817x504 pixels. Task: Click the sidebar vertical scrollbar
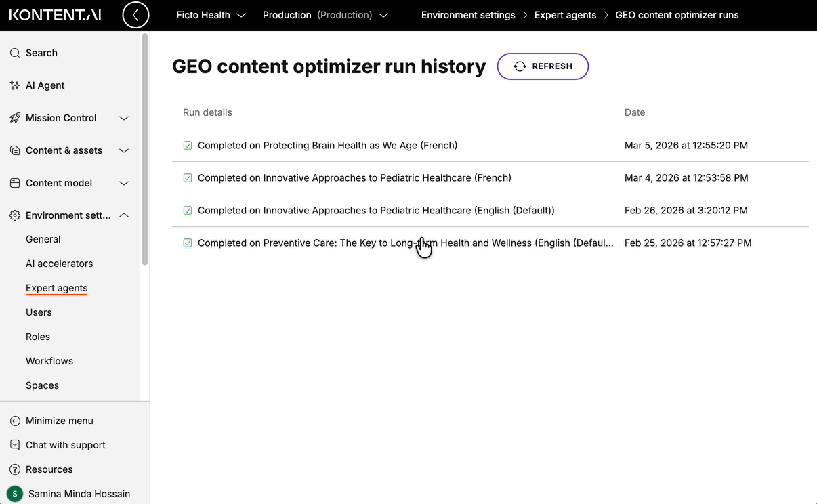click(x=144, y=149)
